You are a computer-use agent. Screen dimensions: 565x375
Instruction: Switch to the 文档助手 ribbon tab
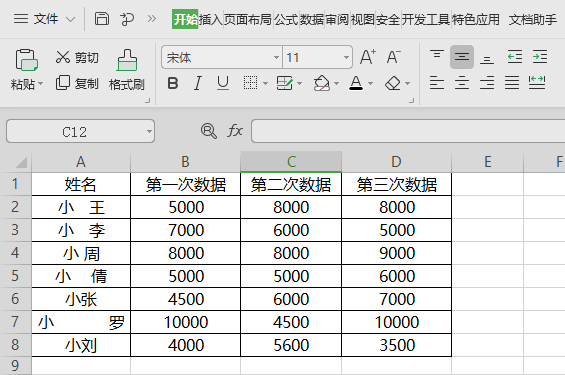pyautogui.click(x=533, y=19)
